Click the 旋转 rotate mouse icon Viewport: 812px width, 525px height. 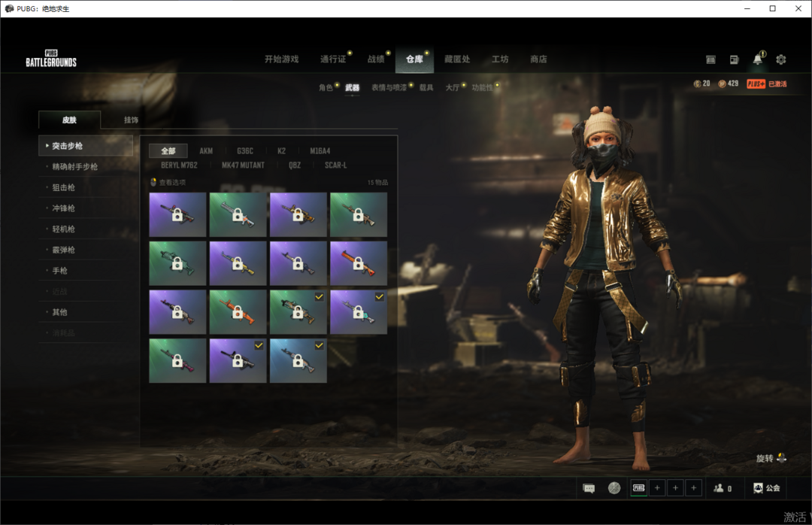click(x=781, y=458)
